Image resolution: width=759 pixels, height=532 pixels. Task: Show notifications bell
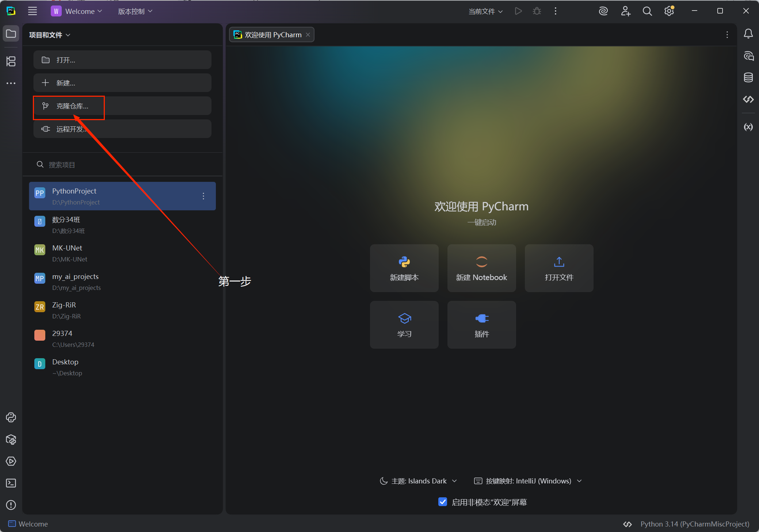click(748, 34)
